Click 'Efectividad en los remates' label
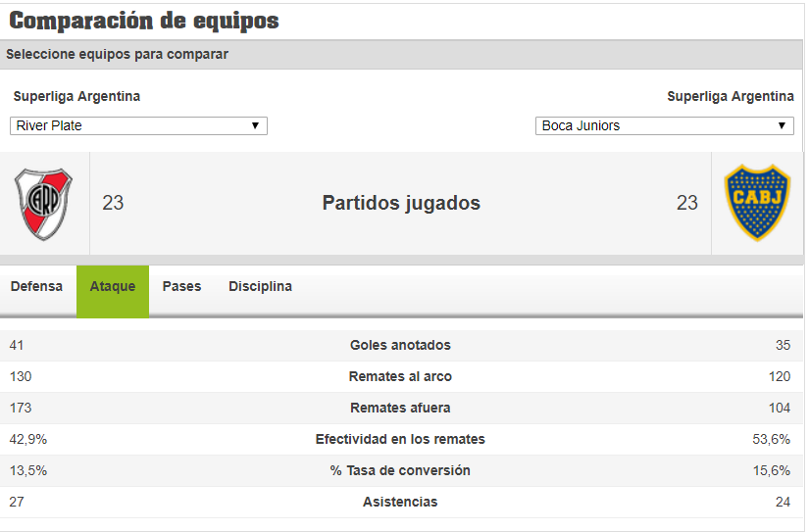The image size is (809, 532). coord(400,439)
